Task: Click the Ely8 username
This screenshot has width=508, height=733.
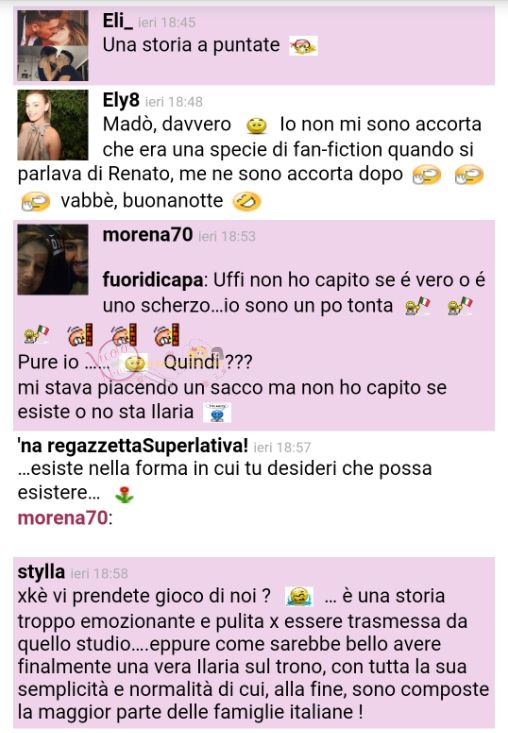Action: tap(121, 100)
